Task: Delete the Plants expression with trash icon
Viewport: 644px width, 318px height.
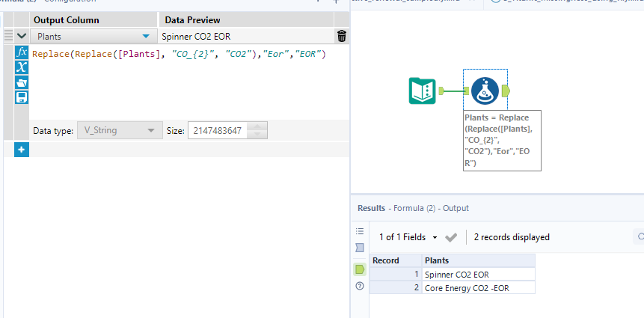Action: (342, 36)
